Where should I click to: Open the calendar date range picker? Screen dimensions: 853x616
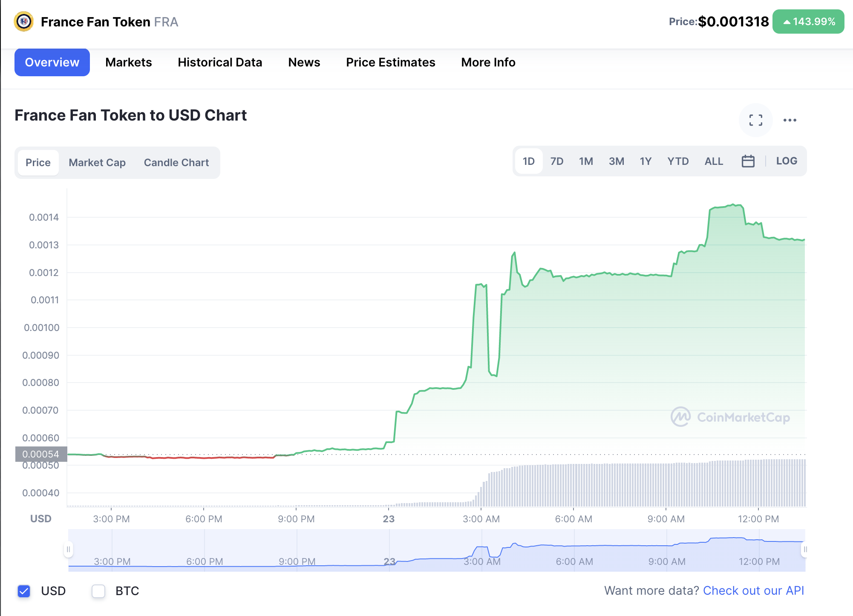click(748, 161)
